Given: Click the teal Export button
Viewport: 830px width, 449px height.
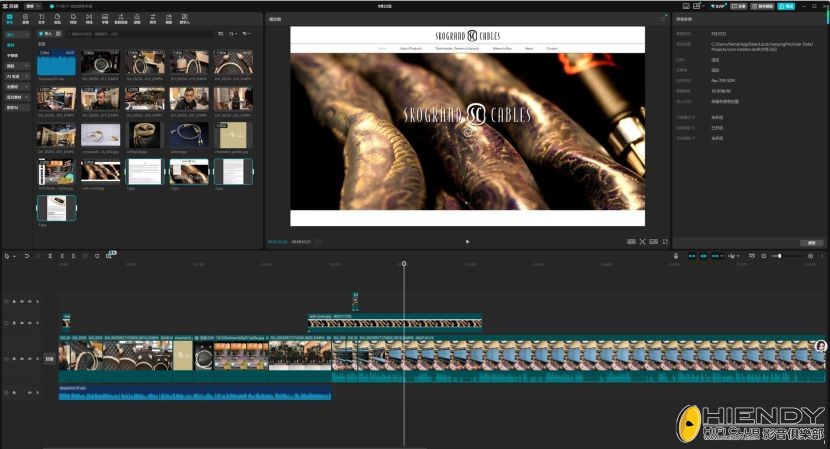Looking at the screenshot, I should [x=786, y=6].
